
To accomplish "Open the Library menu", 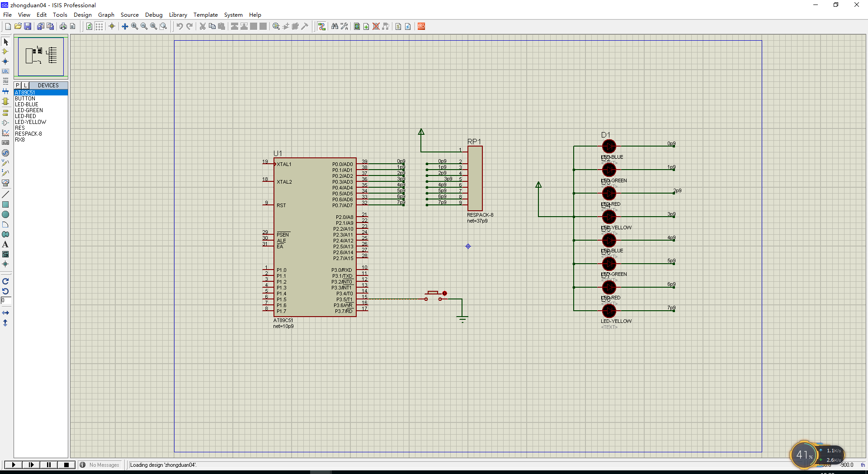I will click(x=178, y=14).
